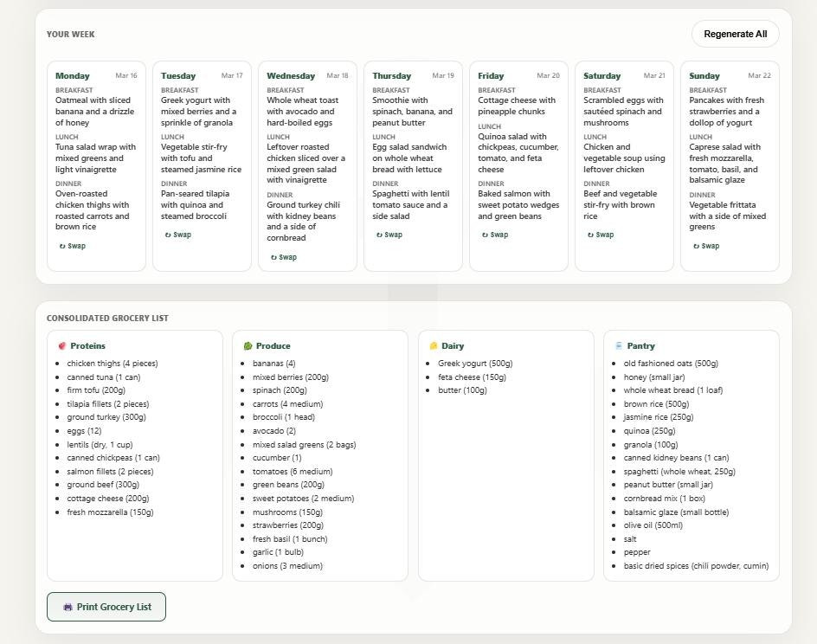Click the Regenerate All button
Image resolution: width=817 pixels, height=644 pixels.
click(x=735, y=34)
